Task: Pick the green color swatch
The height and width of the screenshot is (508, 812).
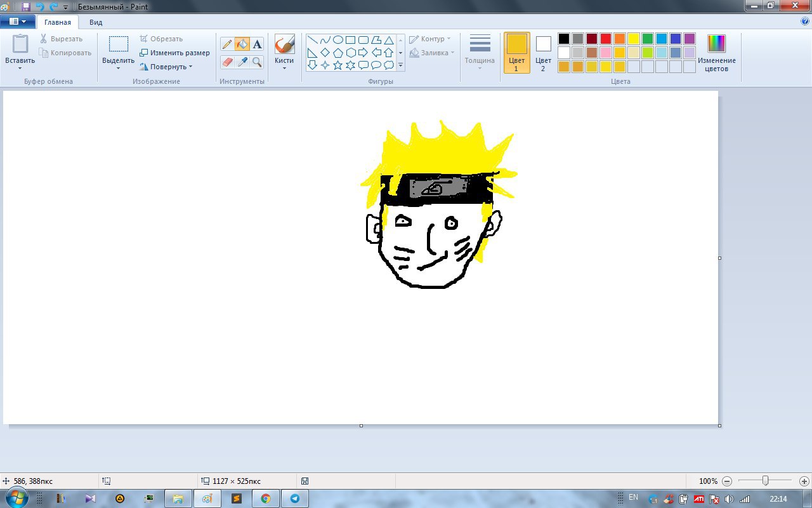Action: (x=648, y=39)
